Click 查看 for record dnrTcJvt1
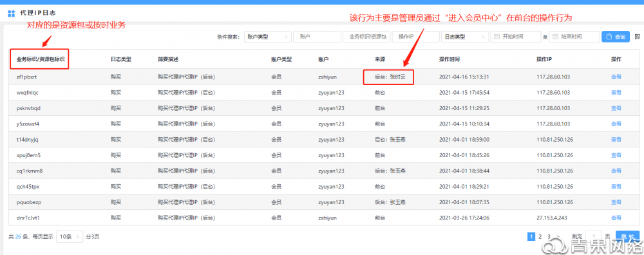644x255 pixels. pyautogui.click(x=616, y=218)
